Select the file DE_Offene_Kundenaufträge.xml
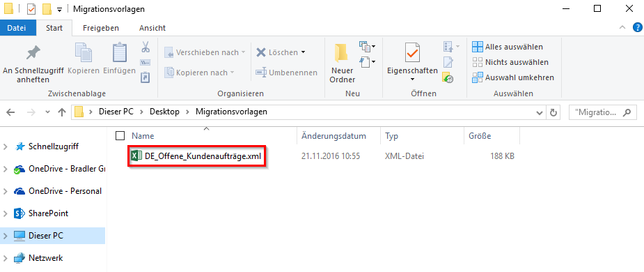Viewport: 644px width, 272px height. coord(203,156)
